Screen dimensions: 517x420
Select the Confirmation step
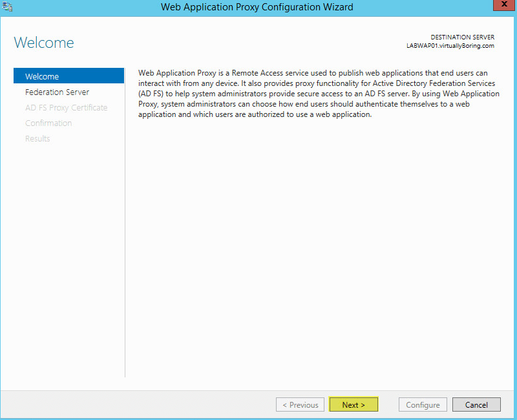pyautogui.click(x=48, y=123)
